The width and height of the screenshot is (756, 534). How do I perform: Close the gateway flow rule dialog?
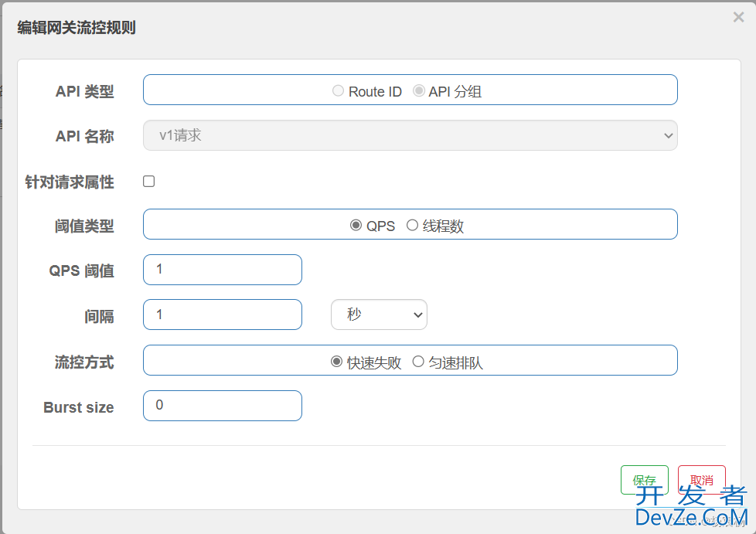coord(738,17)
